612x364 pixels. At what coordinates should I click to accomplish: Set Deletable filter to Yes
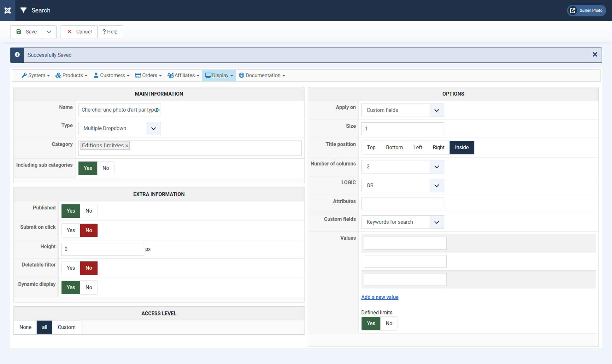pos(71,268)
